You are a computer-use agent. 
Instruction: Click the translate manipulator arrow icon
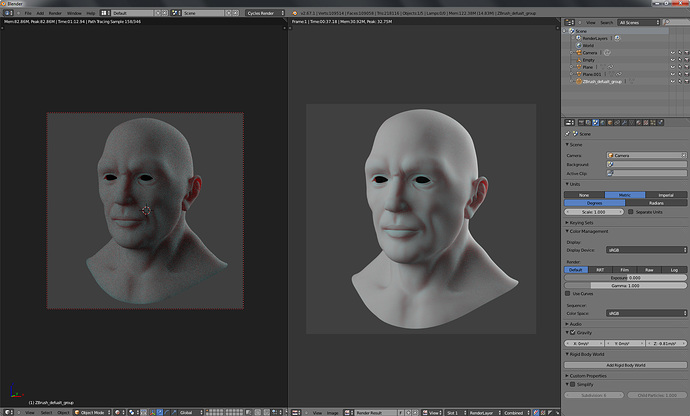pos(160,412)
